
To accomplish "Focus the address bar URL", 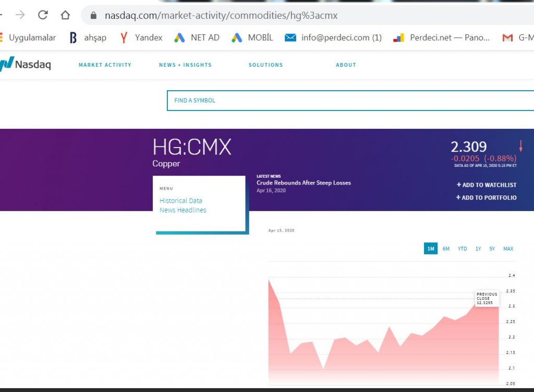I will [221, 15].
